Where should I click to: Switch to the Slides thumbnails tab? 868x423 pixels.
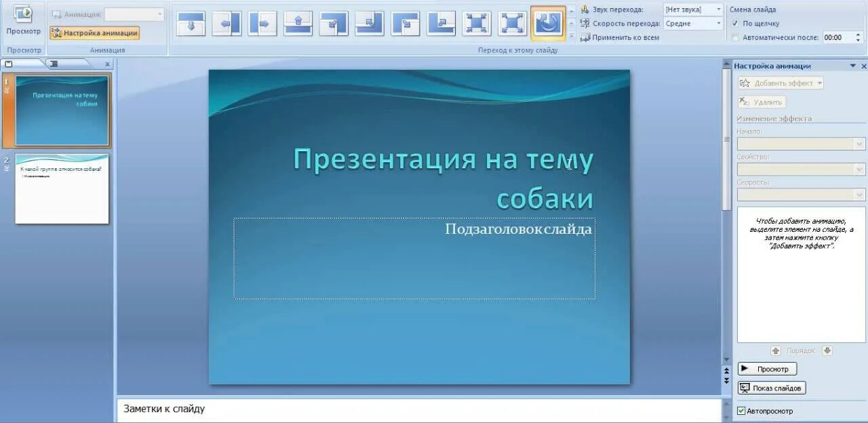coord(22,64)
